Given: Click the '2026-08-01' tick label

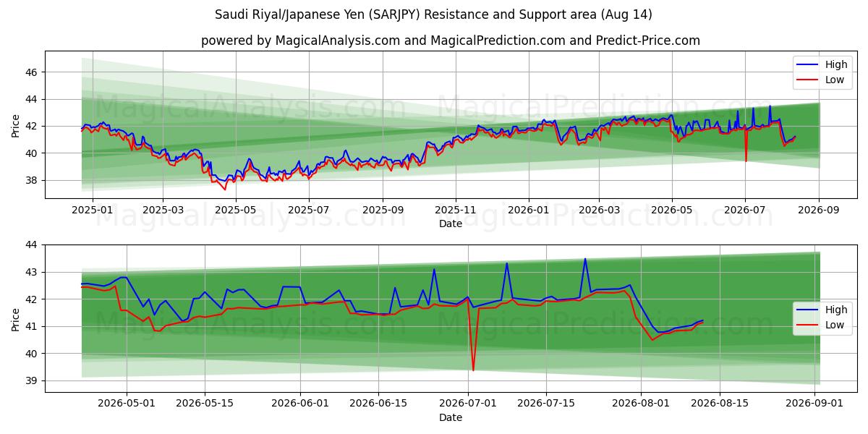Looking at the screenshot, I should [641, 404].
